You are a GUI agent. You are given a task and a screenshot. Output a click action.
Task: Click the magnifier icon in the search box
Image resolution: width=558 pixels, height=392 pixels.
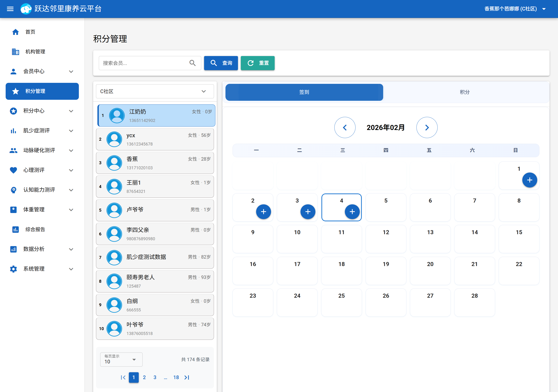(x=192, y=63)
